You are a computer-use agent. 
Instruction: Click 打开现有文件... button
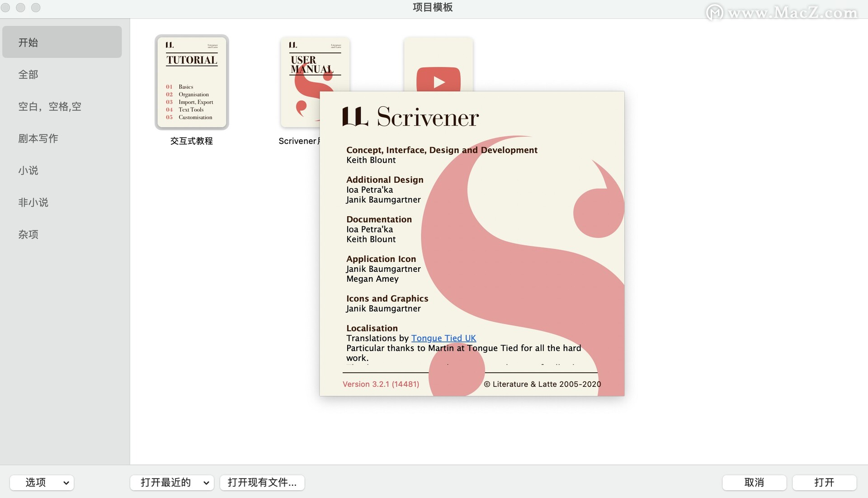point(262,483)
